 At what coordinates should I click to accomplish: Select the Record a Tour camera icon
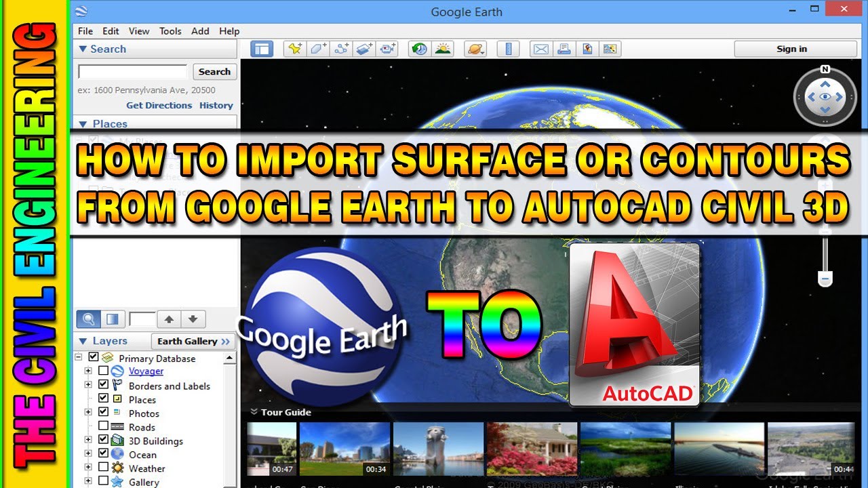[x=388, y=49]
